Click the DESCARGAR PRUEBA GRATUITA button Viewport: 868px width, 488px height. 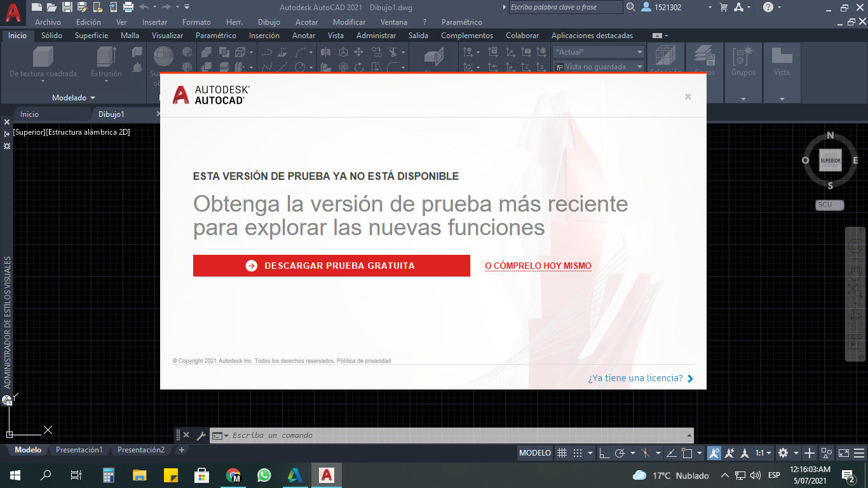(331, 266)
